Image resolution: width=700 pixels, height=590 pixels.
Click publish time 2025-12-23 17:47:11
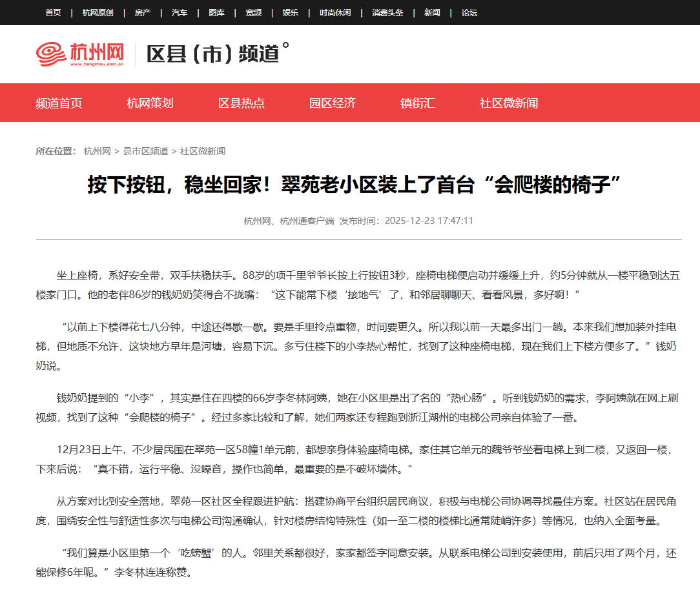tap(429, 221)
